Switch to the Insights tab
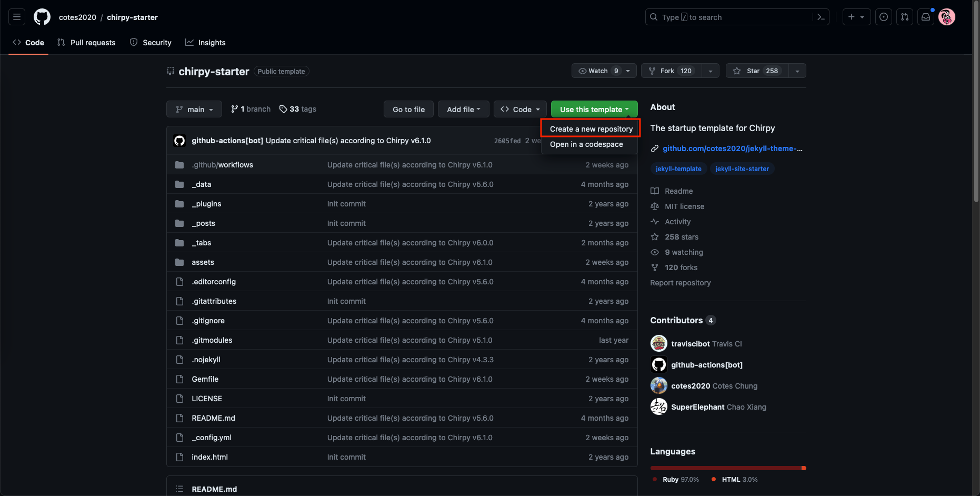 [205, 43]
